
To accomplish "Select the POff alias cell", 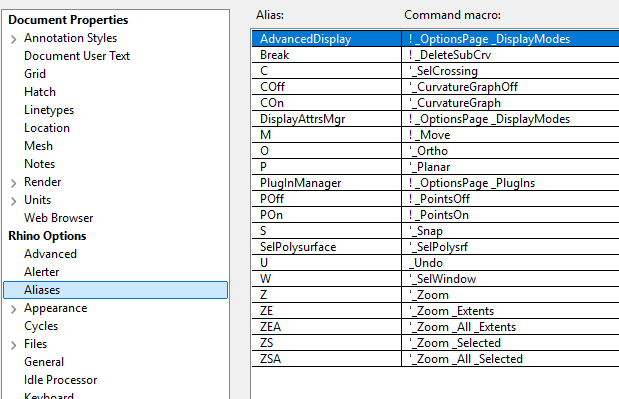I will 326,199.
